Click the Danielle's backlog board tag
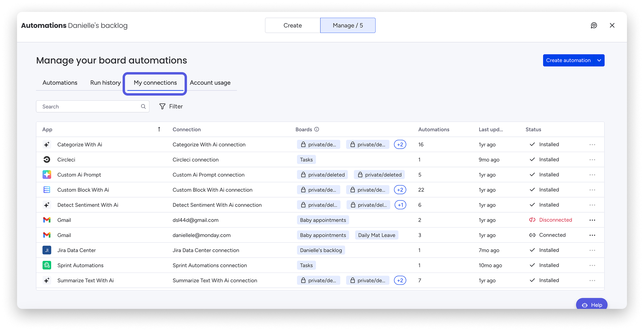Viewport: 644px width, 331px height. tap(321, 250)
